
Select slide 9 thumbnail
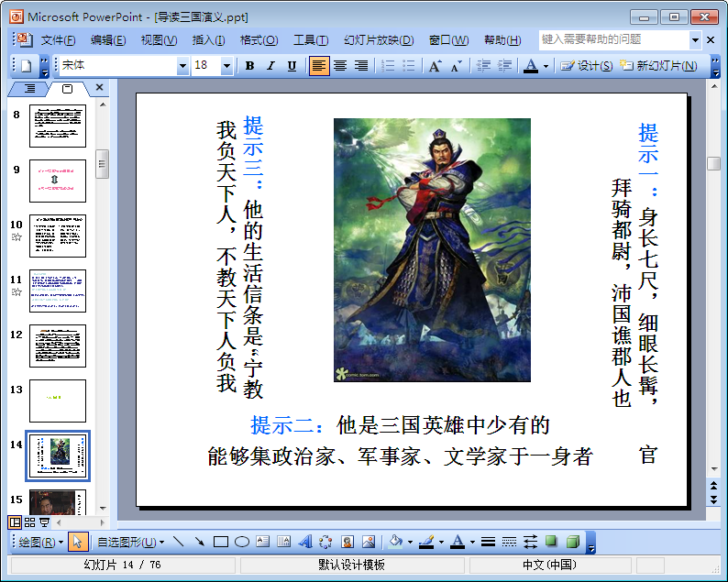[58, 181]
